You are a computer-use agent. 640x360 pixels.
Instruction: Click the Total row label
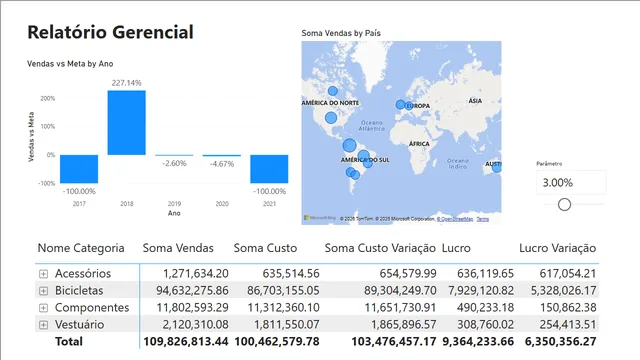(x=69, y=342)
